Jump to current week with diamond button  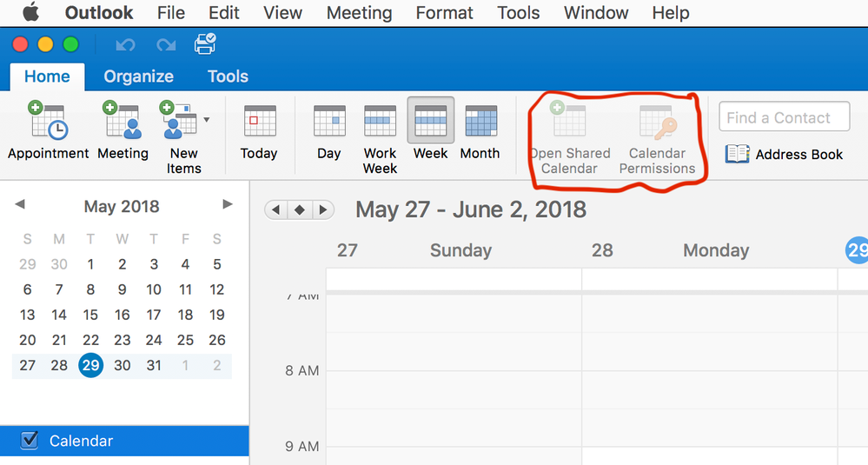click(300, 209)
